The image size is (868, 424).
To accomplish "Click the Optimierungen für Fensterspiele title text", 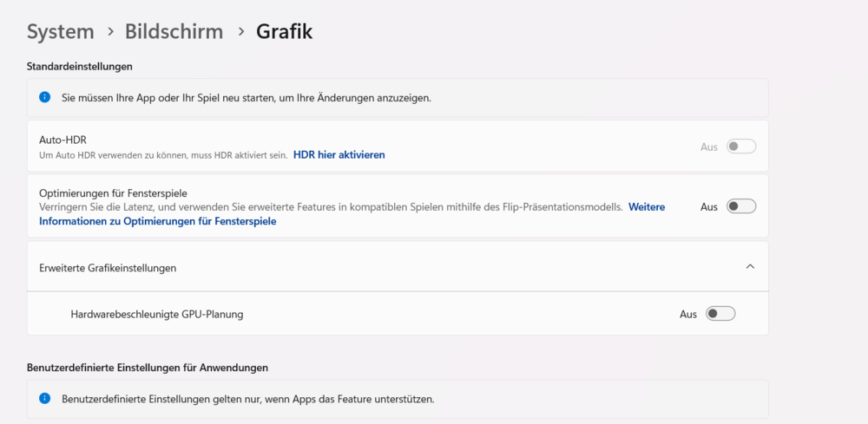I will point(114,192).
